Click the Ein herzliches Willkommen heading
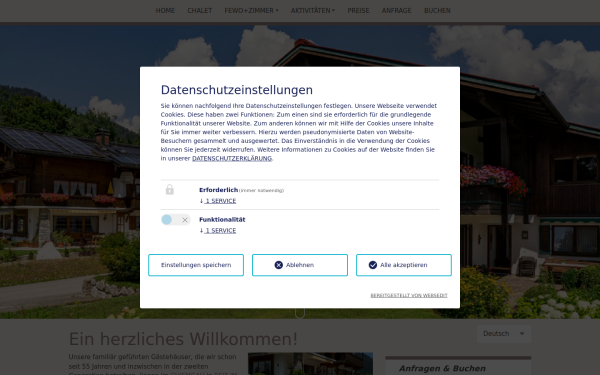The image size is (600, 375). [x=183, y=339]
